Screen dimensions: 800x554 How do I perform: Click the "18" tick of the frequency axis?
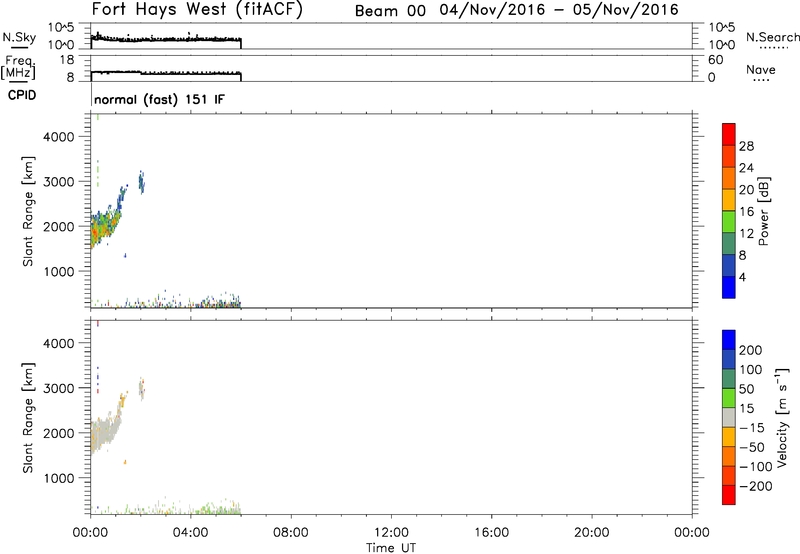(x=67, y=60)
